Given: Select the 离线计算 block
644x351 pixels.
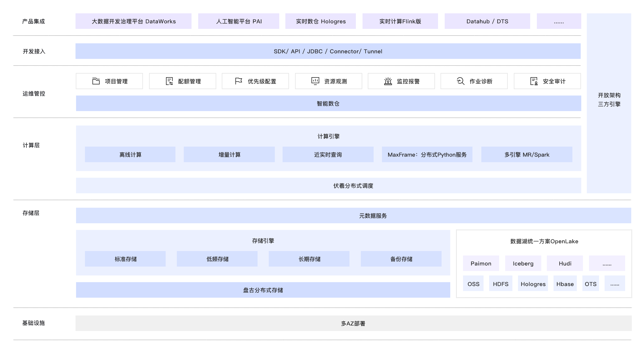Looking at the screenshot, I should click(x=130, y=154).
